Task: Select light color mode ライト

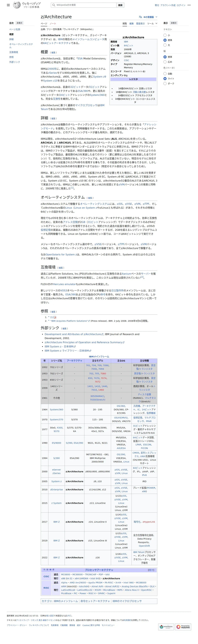Action: [x=165, y=79]
